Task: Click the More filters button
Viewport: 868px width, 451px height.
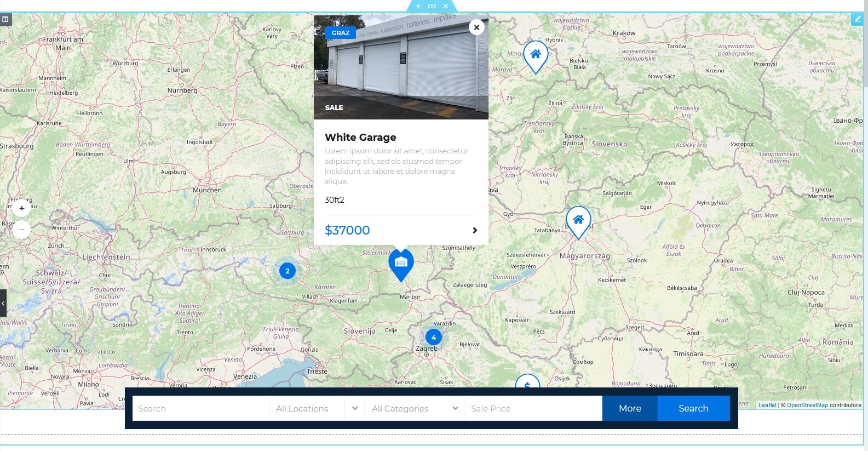Action: coord(630,408)
